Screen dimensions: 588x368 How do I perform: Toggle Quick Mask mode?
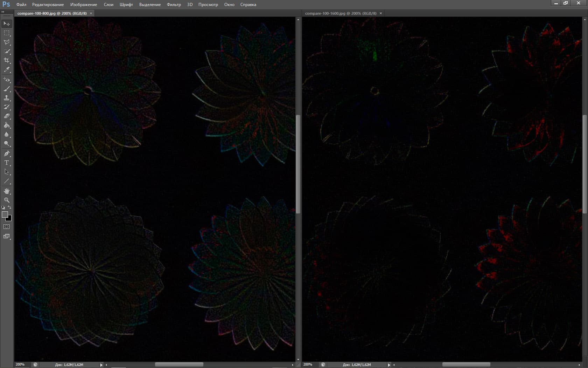(x=7, y=227)
